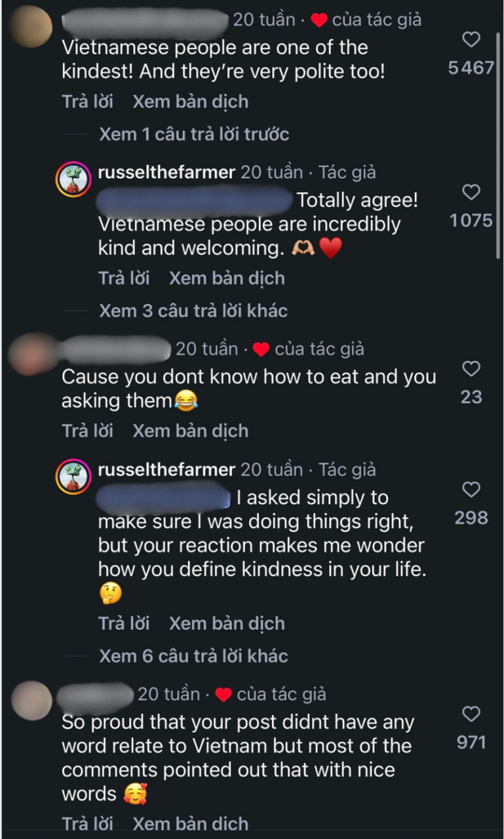Image resolution: width=504 pixels, height=839 pixels.
Task: Open russelthefarmer avatar on "I asked simply" reply
Action: click(x=73, y=477)
